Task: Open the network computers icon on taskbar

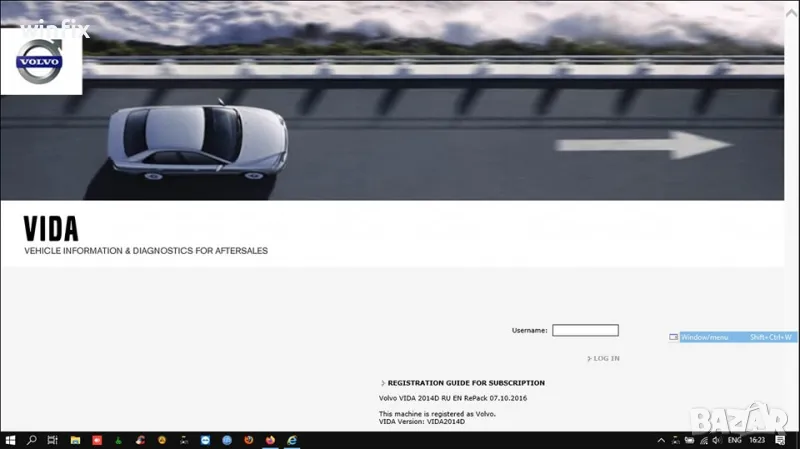Action: (x=184, y=440)
